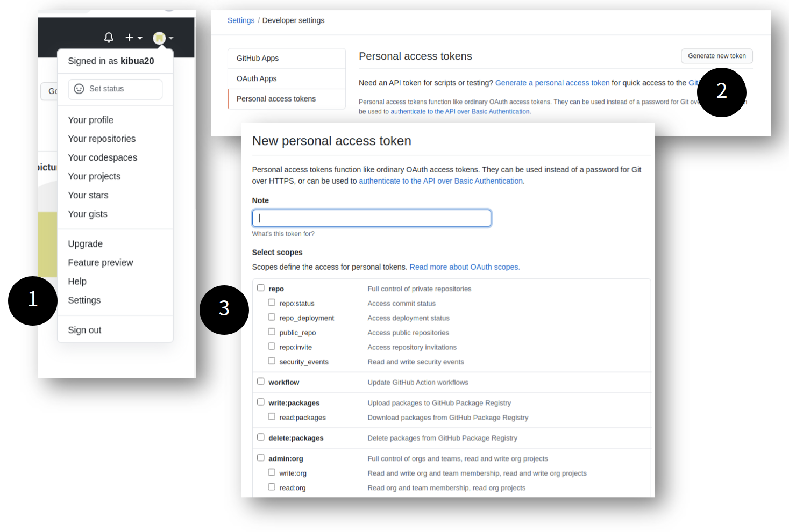Enable the delete:packages scope checkbox
This screenshot has height=532, width=789.
261,437
